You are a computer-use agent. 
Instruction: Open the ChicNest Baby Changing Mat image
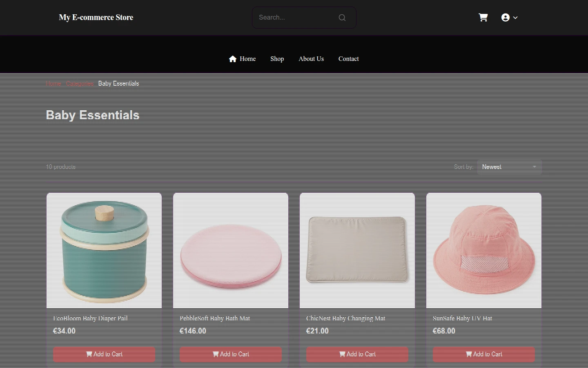click(357, 250)
